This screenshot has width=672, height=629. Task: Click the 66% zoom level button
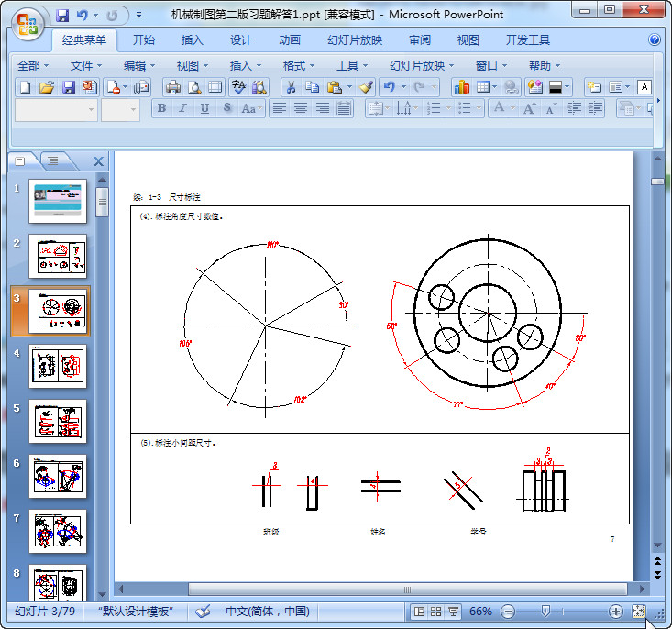pos(480,612)
